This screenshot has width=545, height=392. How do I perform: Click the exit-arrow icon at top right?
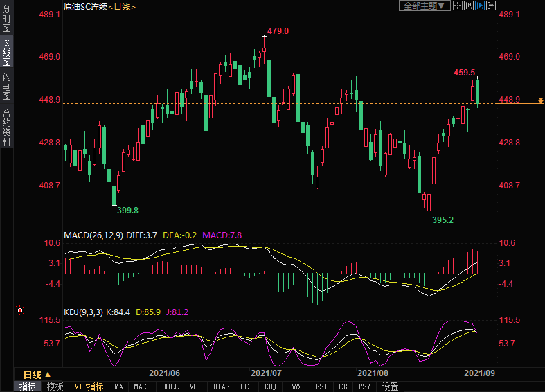point(491,6)
